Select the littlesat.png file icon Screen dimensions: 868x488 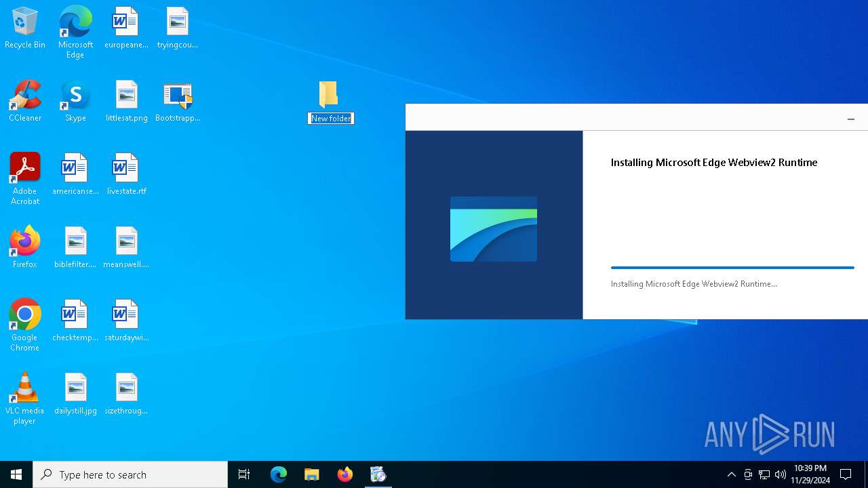coord(126,102)
